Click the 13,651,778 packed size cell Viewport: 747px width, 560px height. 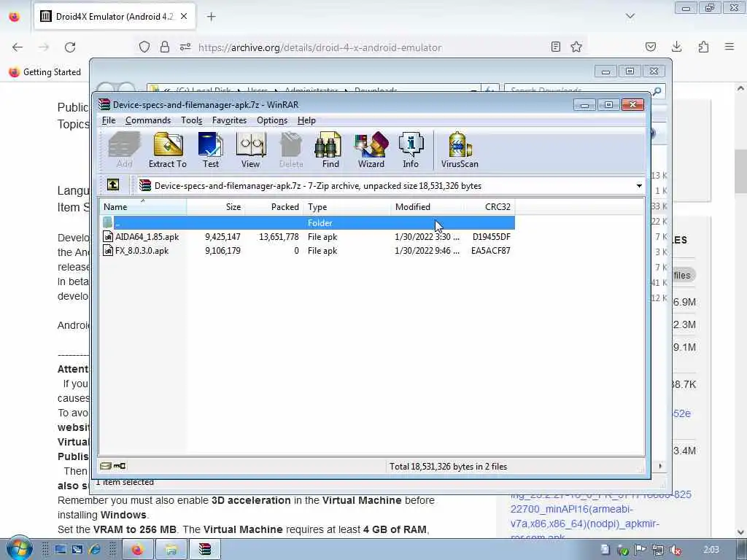[x=279, y=237]
